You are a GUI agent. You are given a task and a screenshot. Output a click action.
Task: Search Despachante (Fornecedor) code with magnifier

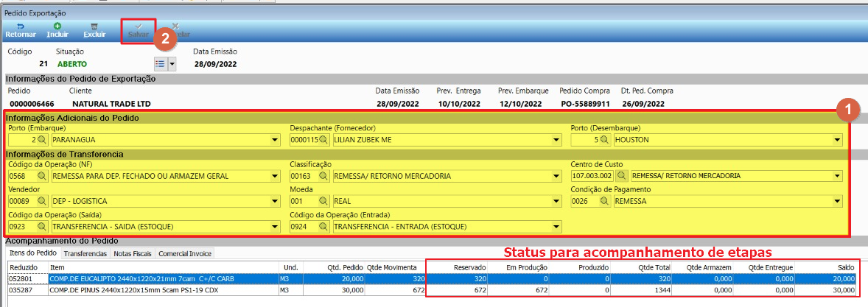[x=324, y=140]
